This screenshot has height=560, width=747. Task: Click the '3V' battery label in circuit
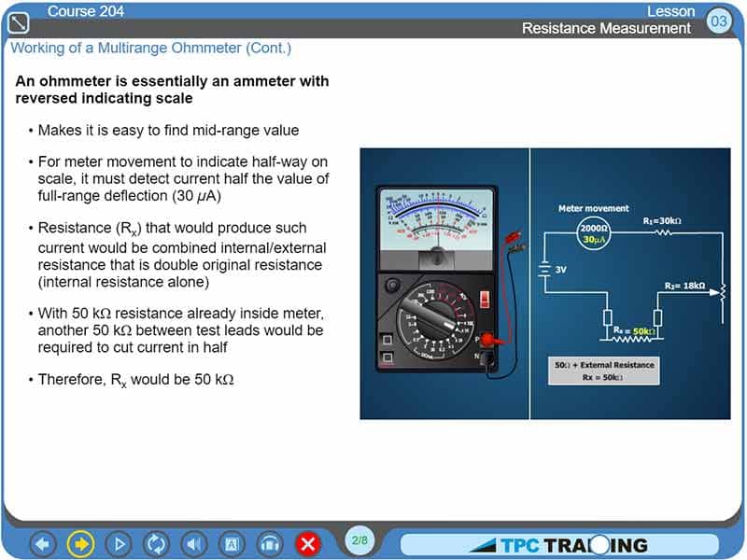(x=561, y=270)
